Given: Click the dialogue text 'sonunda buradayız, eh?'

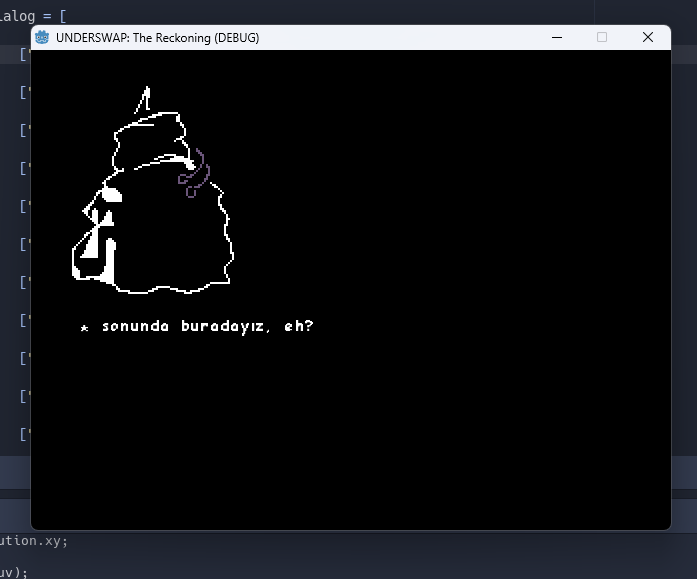Looking at the screenshot, I should point(208,326).
